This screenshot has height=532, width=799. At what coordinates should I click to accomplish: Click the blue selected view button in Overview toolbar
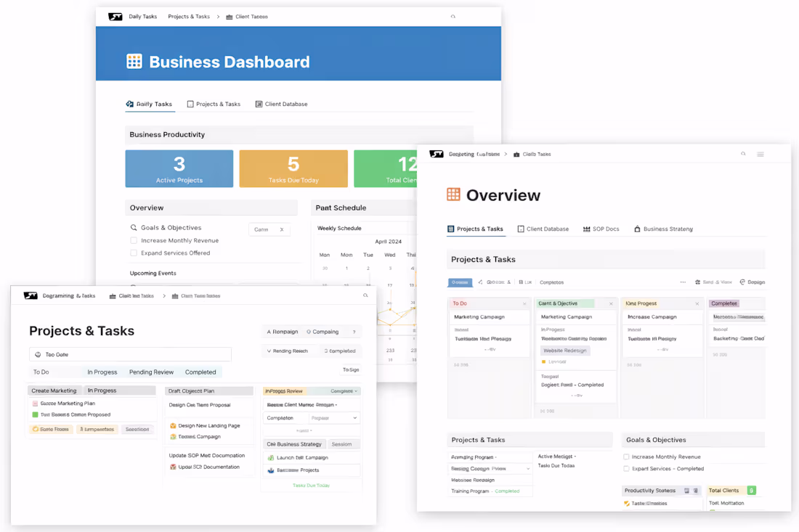click(x=460, y=282)
